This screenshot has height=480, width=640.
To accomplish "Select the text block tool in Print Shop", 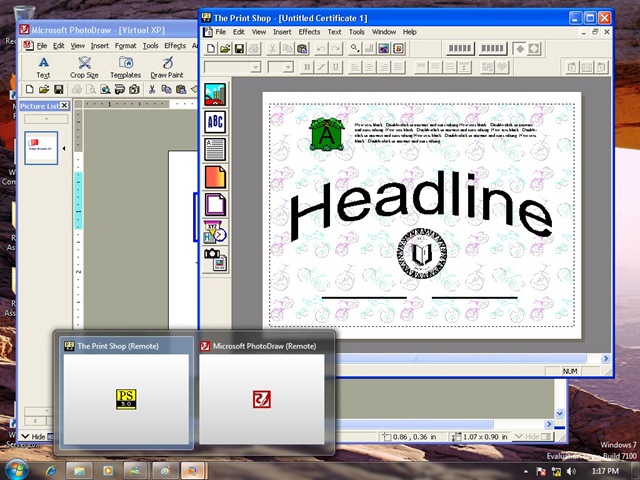I will pyautogui.click(x=215, y=149).
